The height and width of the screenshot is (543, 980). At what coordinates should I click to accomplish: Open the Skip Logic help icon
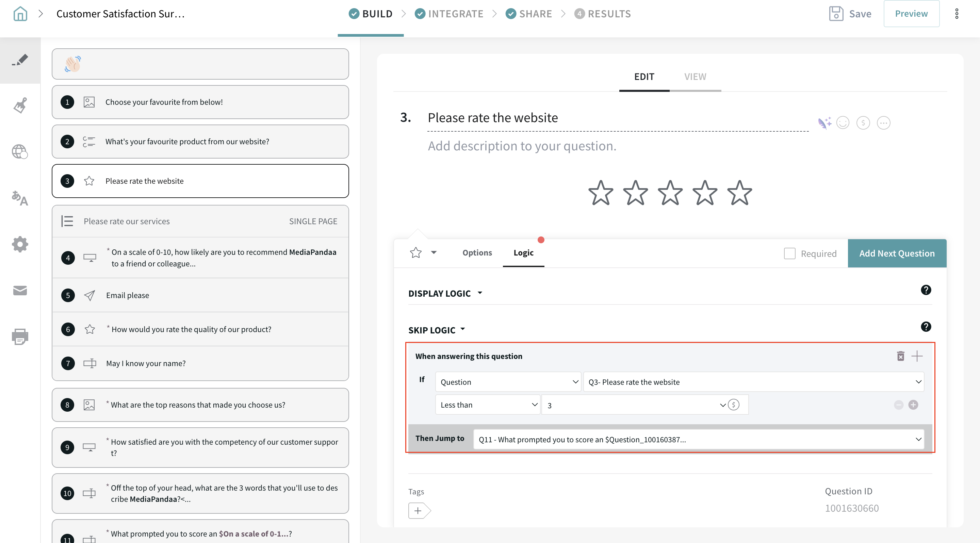(926, 327)
